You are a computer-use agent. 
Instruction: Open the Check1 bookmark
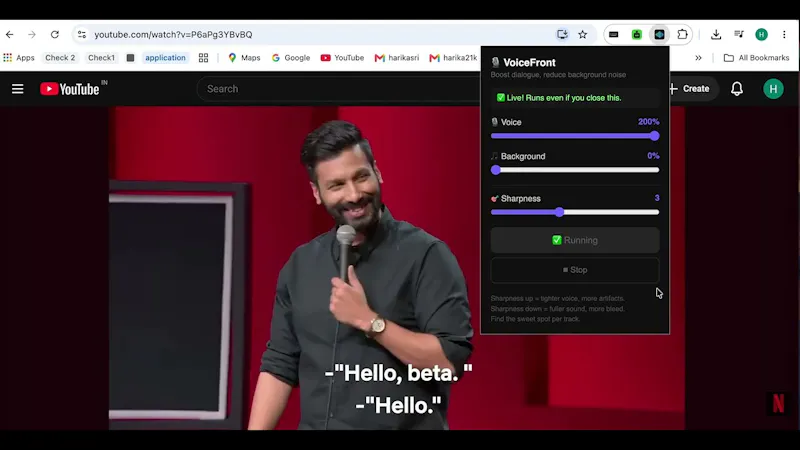click(x=102, y=58)
